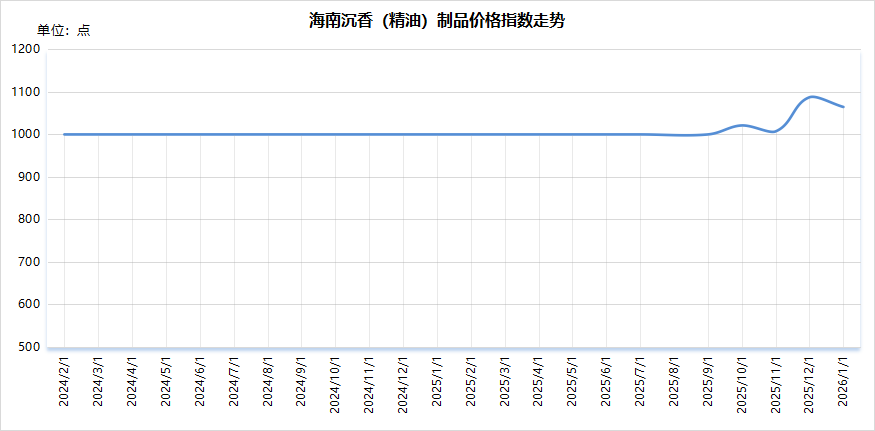Click the x-axis date 2024/9/1

[301, 381]
